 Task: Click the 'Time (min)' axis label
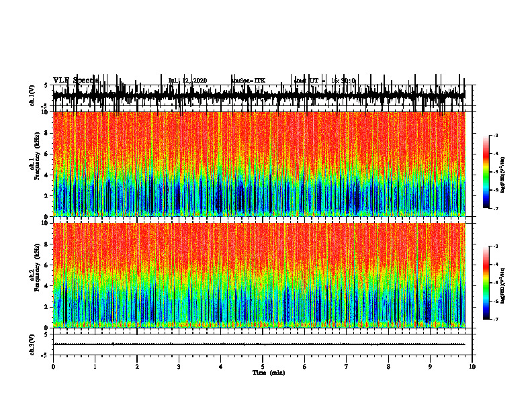pos(269,373)
